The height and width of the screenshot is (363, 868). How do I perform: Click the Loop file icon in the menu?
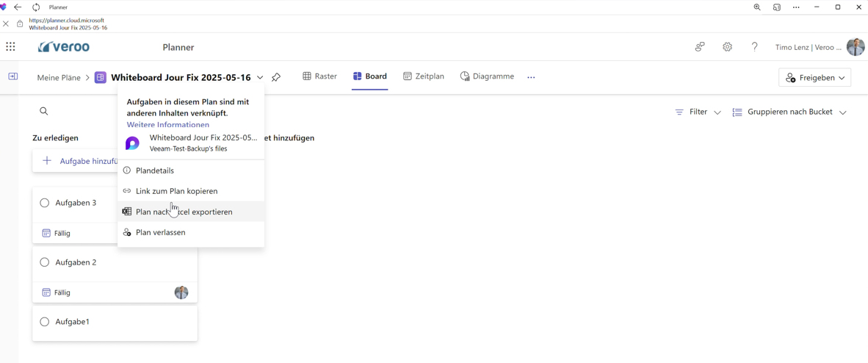coord(132,143)
